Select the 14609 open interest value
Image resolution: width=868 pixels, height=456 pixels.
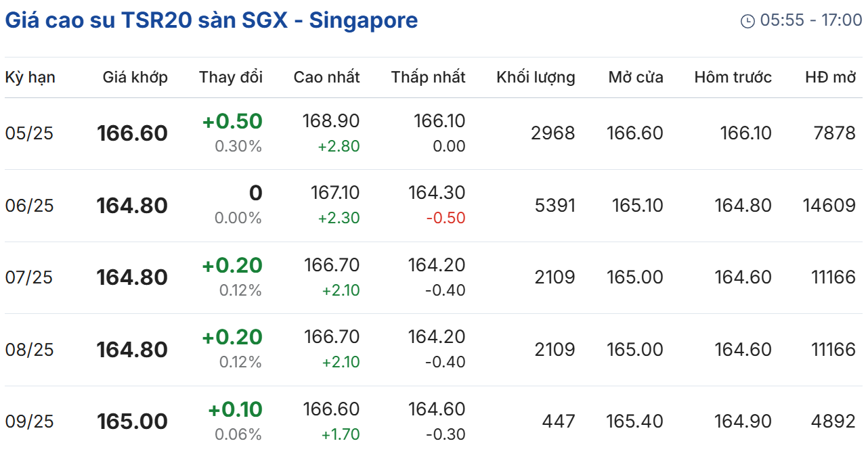click(829, 206)
